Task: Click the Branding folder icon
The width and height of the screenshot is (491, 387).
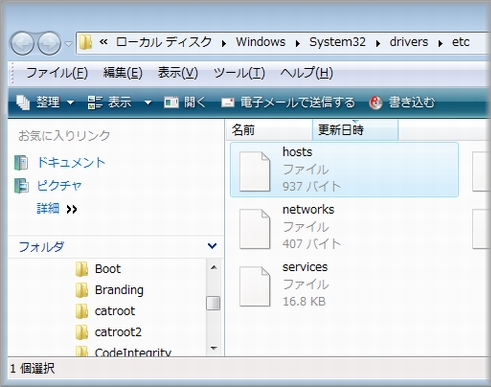Action: [82, 290]
